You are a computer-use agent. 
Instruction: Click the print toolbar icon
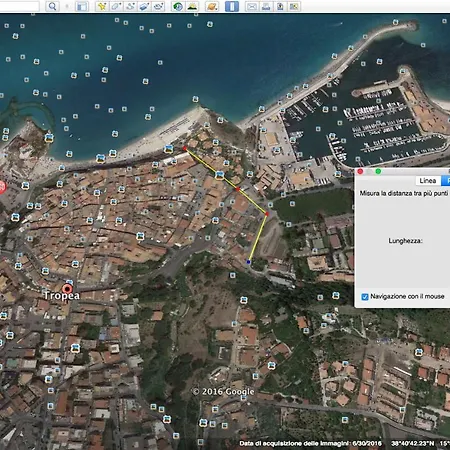click(x=266, y=6)
